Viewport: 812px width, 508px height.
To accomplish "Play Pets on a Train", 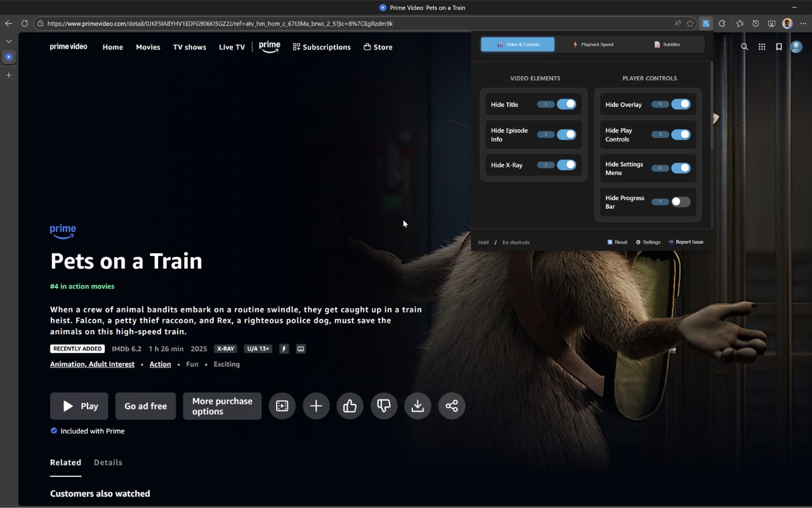I will (79, 406).
